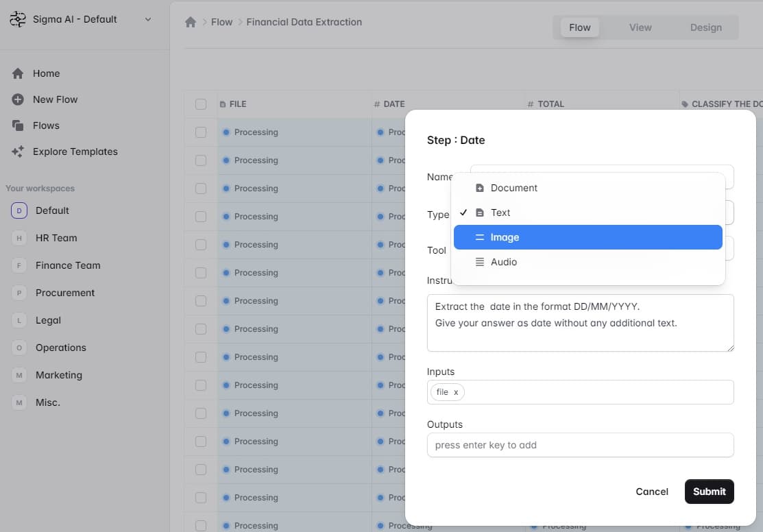This screenshot has width=763, height=532.
Task: Switch to the Design tab
Action: point(705,27)
